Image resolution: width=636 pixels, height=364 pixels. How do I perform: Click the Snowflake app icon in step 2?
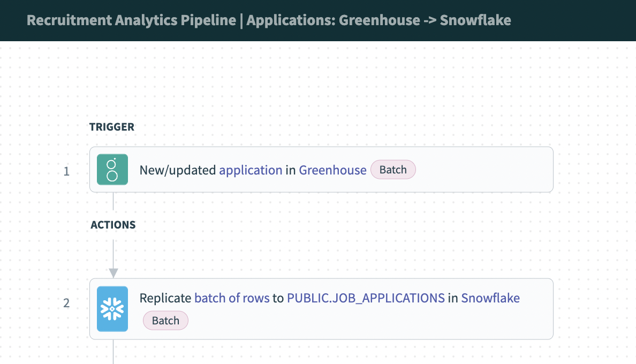(x=112, y=309)
